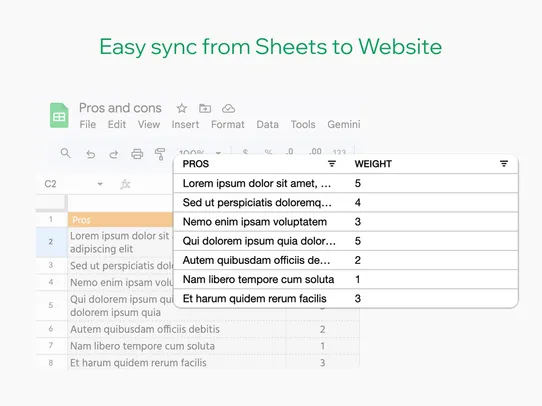Select spreadsheet row header 2
The width and height of the screenshot is (542, 406).
pyautogui.click(x=51, y=242)
